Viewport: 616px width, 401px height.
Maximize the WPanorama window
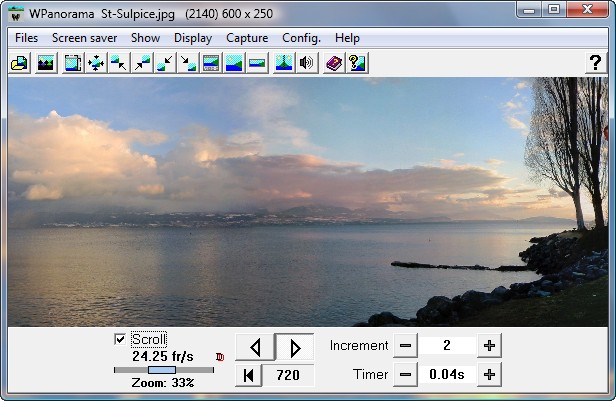tap(554, 10)
